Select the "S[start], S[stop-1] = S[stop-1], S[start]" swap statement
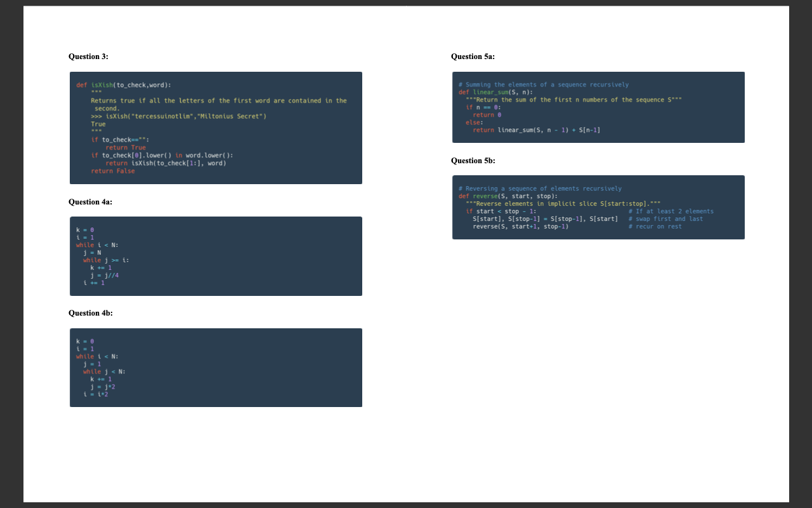The width and height of the screenshot is (812, 508). pyautogui.click(x=546, y=219)
